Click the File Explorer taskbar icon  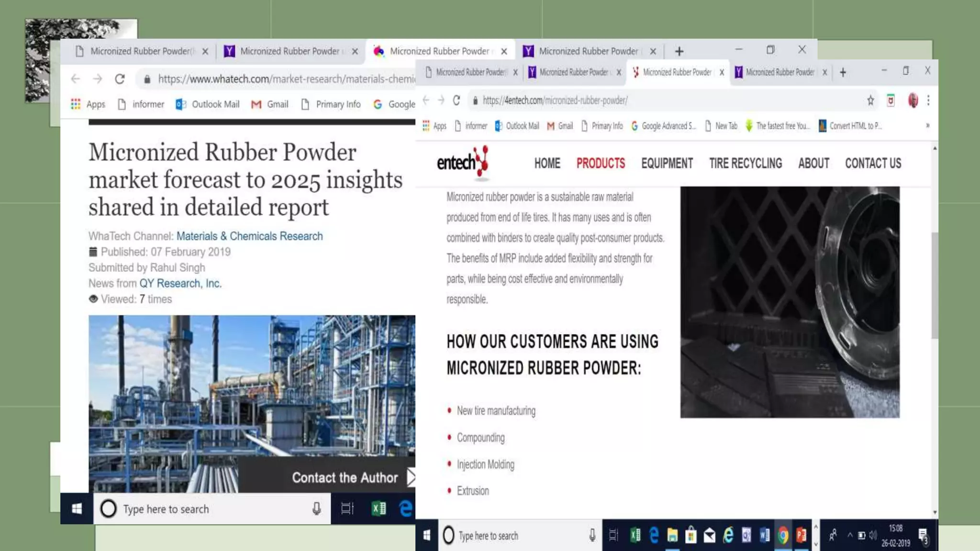pos(672,536)
